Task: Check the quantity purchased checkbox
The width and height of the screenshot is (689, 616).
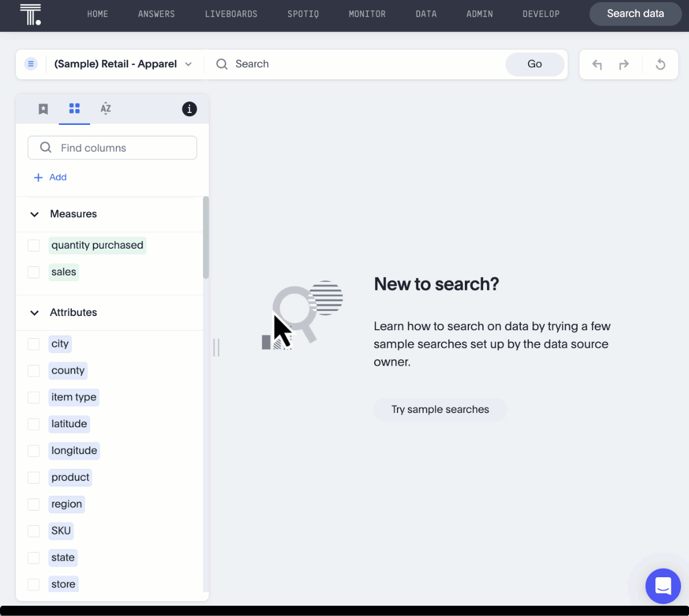Action: 34,245
